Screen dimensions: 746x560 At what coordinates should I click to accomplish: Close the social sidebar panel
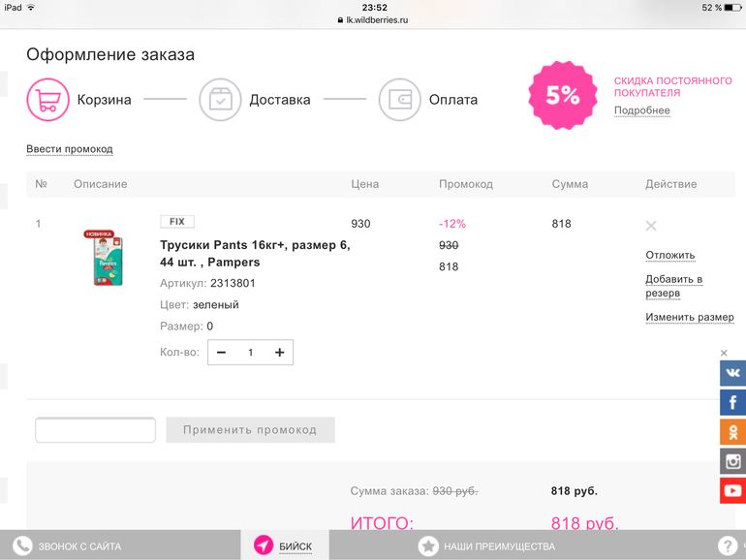724,353
